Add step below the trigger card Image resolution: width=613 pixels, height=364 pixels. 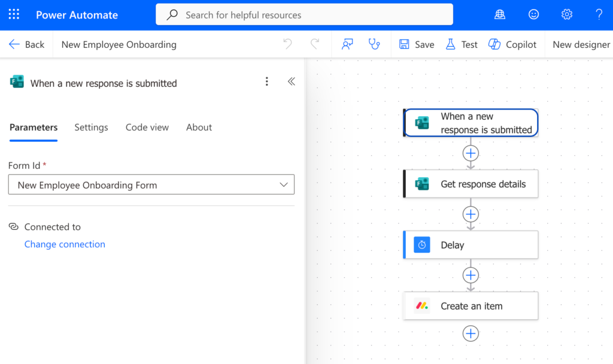[471, 153]
